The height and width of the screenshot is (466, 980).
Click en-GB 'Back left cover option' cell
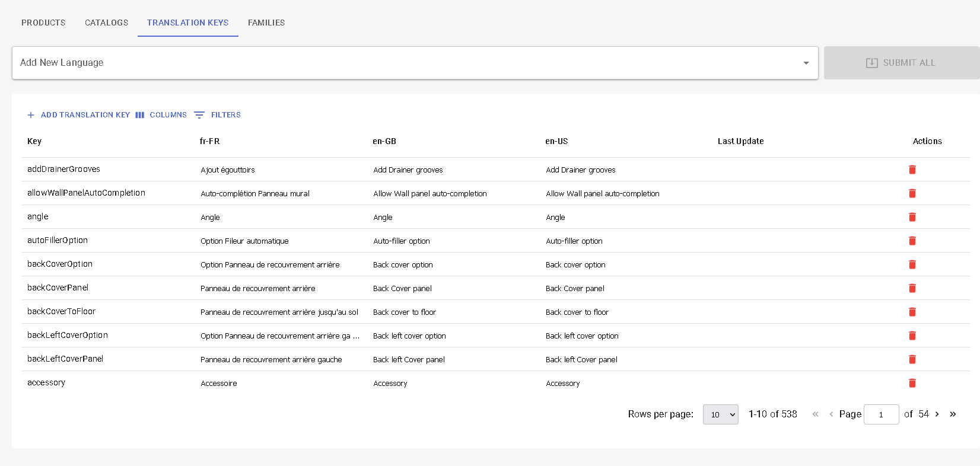(409, 336)
